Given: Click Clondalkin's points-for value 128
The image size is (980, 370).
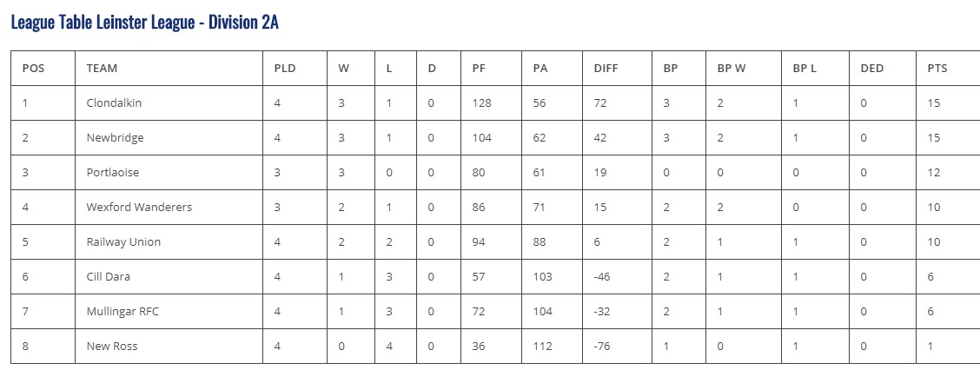Looking at the screenshot, I should [481, 103].
